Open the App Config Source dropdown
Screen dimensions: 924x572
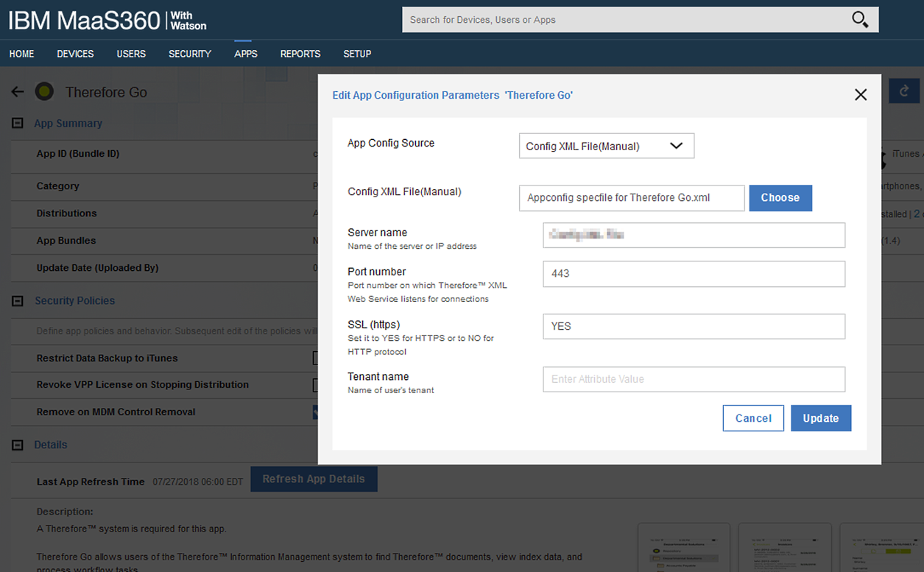pyautogui.click(x=606, y=146)
